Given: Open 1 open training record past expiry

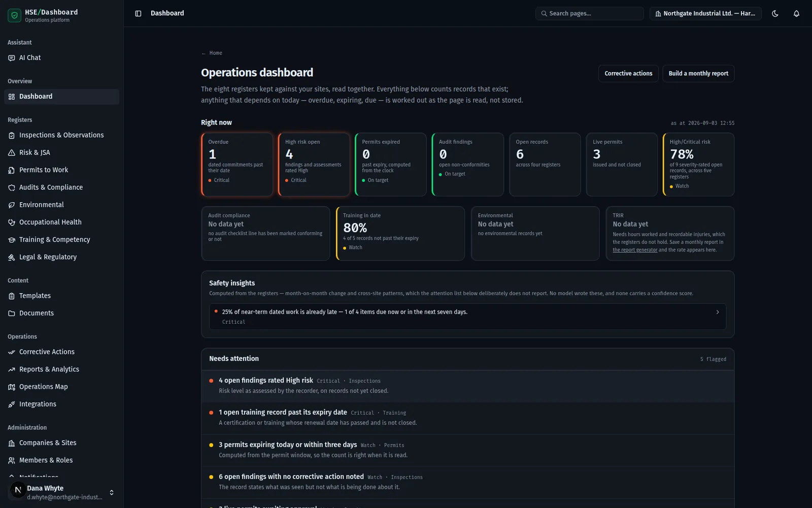Looking at the screenshot, I should [467, 418].
